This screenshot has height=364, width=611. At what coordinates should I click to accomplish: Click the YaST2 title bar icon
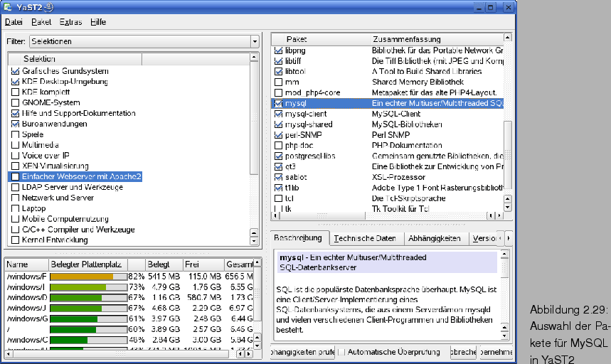tap(8, 6)
